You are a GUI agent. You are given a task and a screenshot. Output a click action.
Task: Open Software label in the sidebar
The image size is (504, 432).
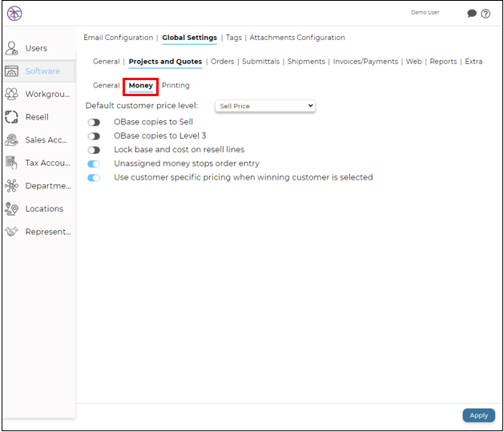click(x=42, y=71)
